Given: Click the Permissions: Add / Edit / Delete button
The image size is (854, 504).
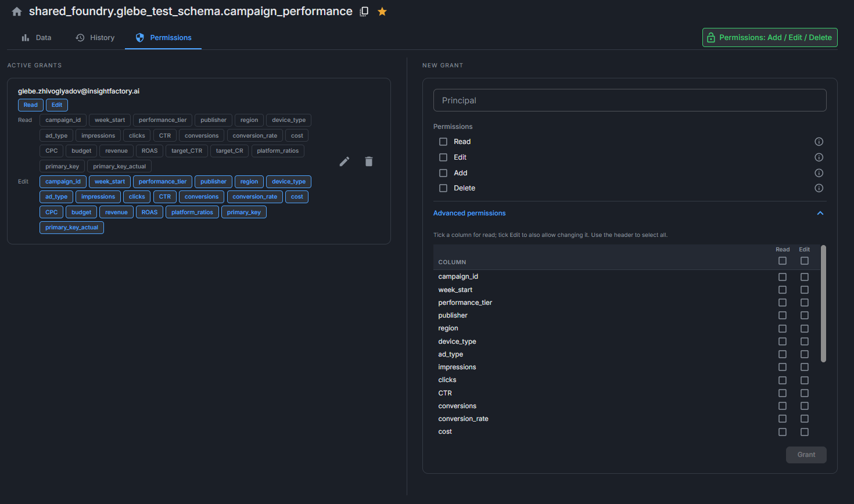Looking at the screenshot, I should (770, 37).
